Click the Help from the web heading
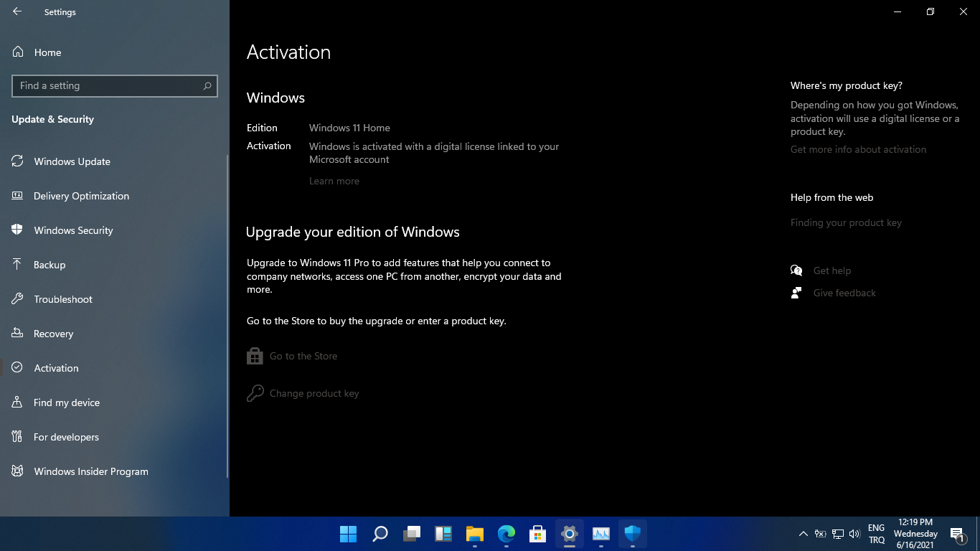 click(831, 197)
